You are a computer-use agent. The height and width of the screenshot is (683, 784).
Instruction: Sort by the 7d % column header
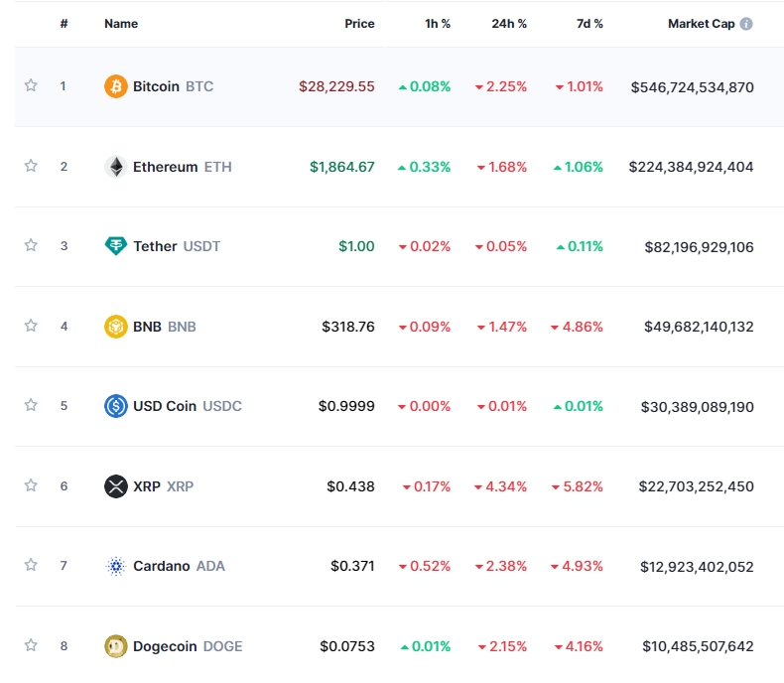coord(589,24)
